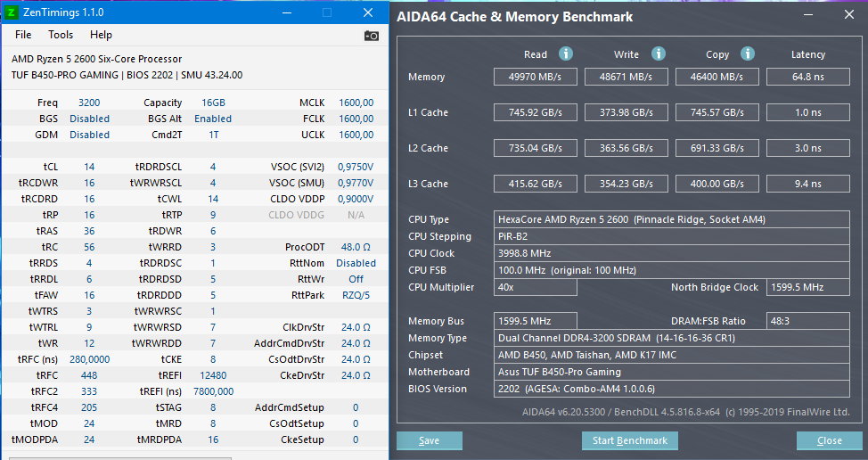Screen dimensions: 868x460
Task: Select the L2 Cache Latency value 3.0 ns
Action: tap(808, 148)
